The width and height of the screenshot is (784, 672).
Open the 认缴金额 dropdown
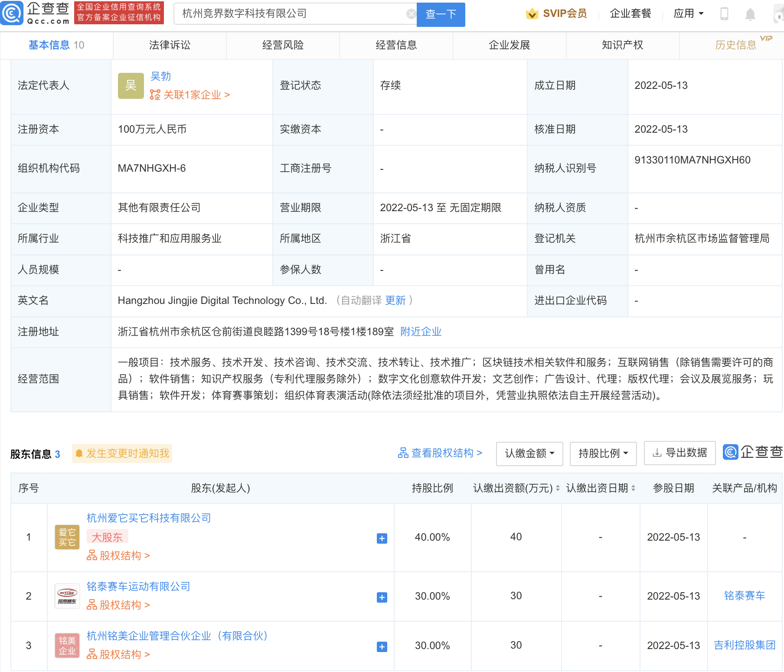[529, 453]
